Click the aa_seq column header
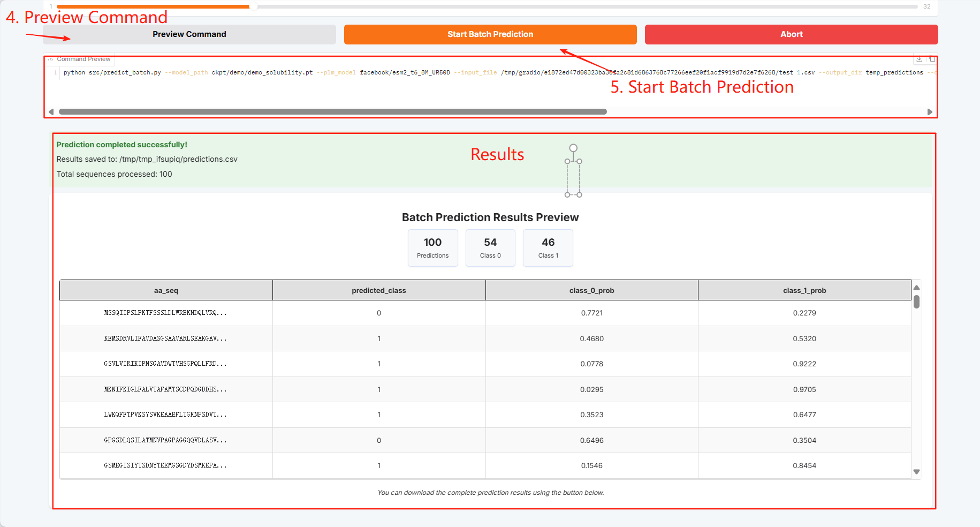Image resolution: width=980 pixels, height=527 pixels. (x=166, y=290)
